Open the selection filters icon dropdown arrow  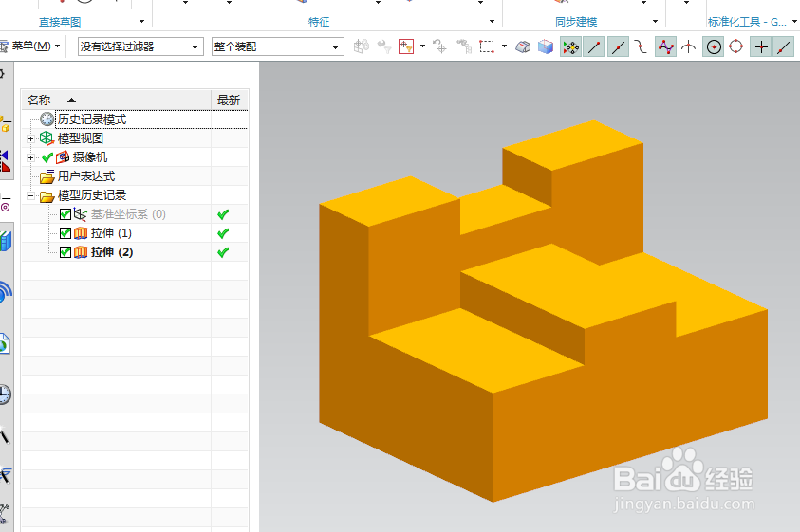click(422, 46)
